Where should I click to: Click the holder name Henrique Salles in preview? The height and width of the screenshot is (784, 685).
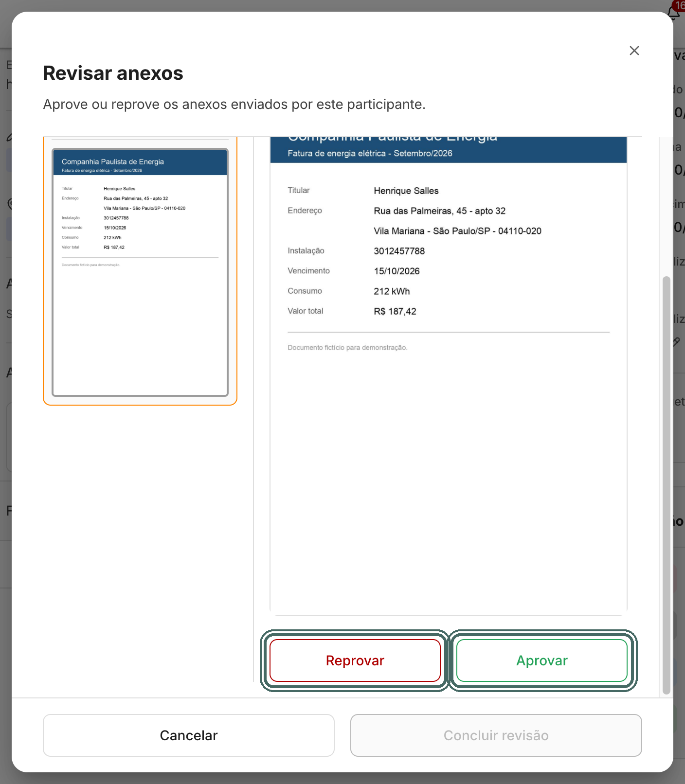(x=406, y=191)
